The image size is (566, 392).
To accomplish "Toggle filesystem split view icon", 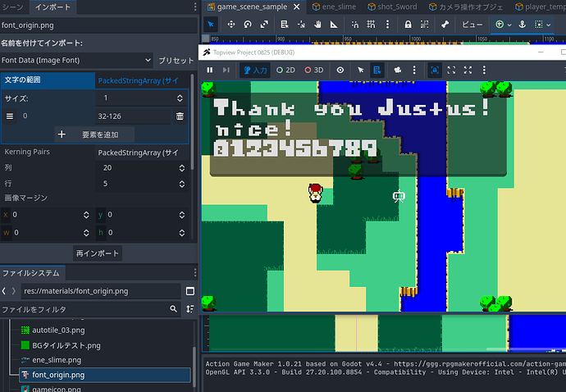I will (x=190, y=291).
